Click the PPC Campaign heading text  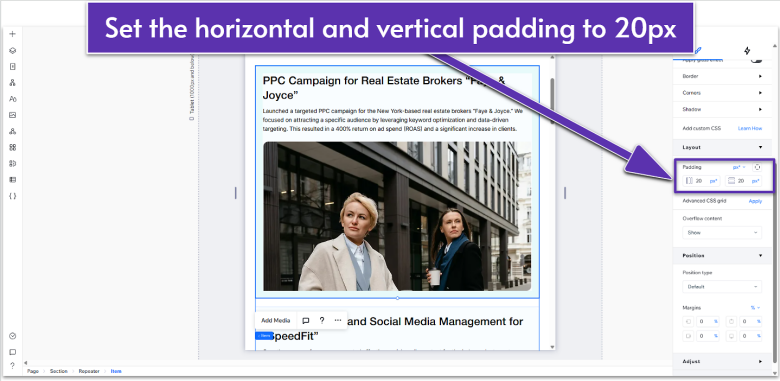tap(384, 88)
